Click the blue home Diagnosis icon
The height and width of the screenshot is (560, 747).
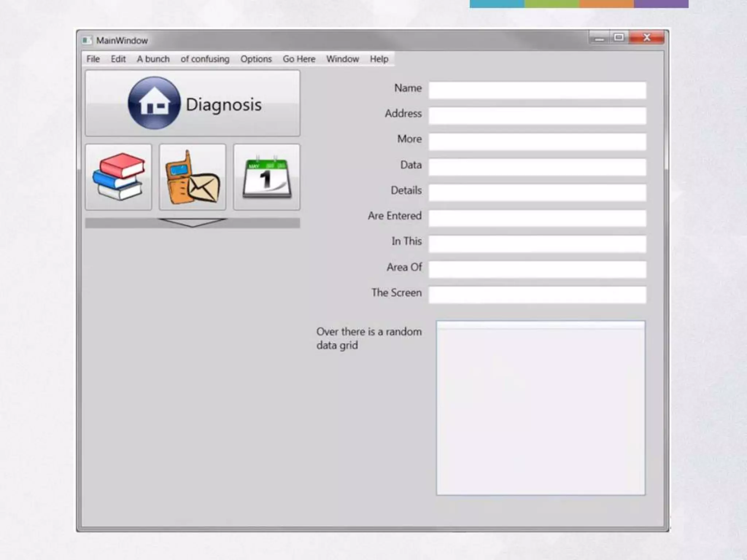(154, 103)
